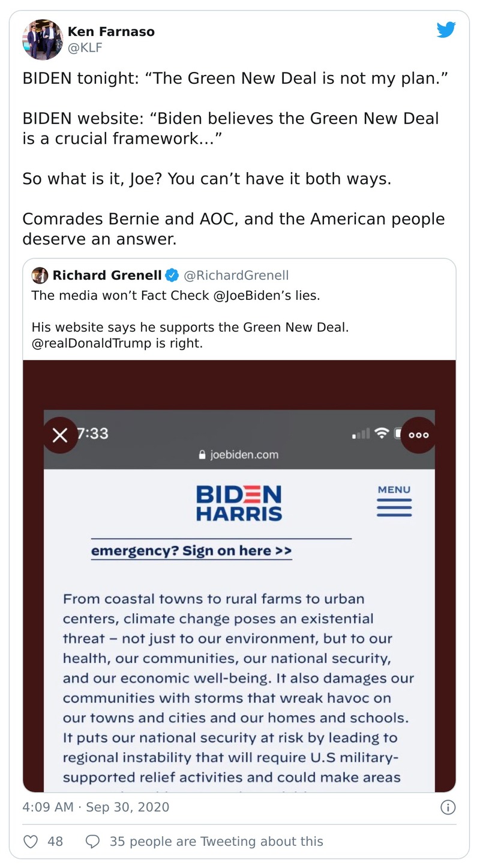This screenshot has width=480, height=868.
Task: Click the reply speech bubble icon
Action: [x=93, y=842]
